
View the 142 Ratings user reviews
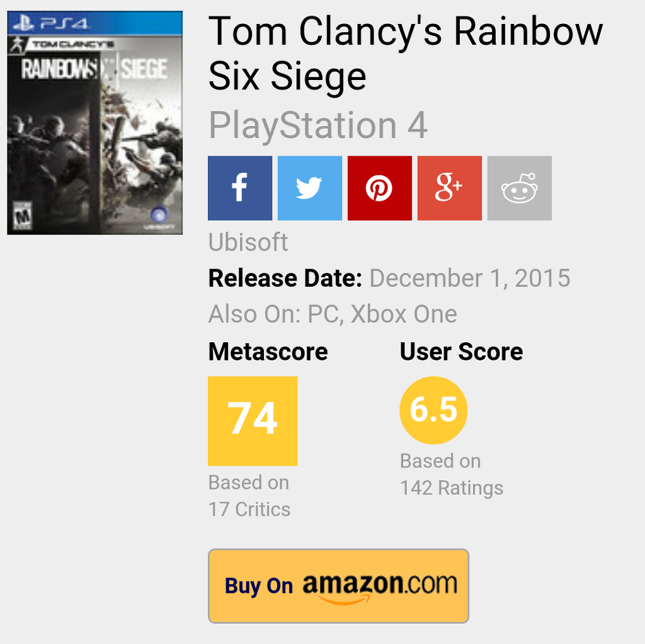452,488
